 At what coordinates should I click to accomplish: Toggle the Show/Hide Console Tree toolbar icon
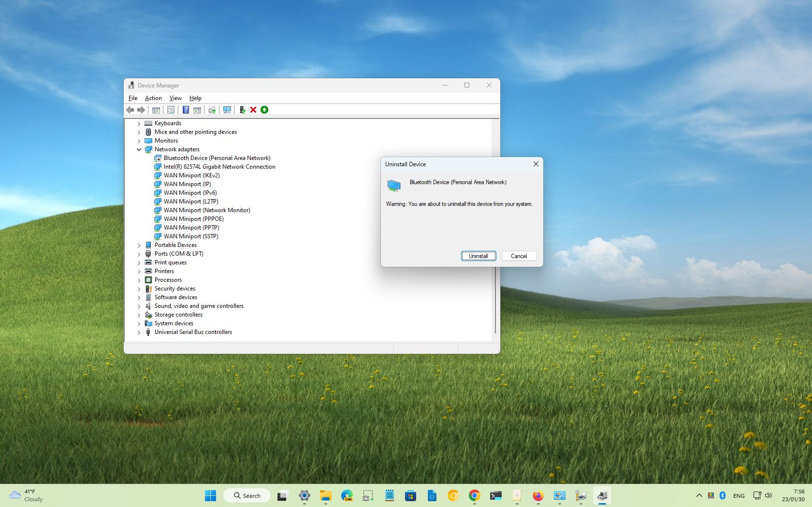click(156, 110)
